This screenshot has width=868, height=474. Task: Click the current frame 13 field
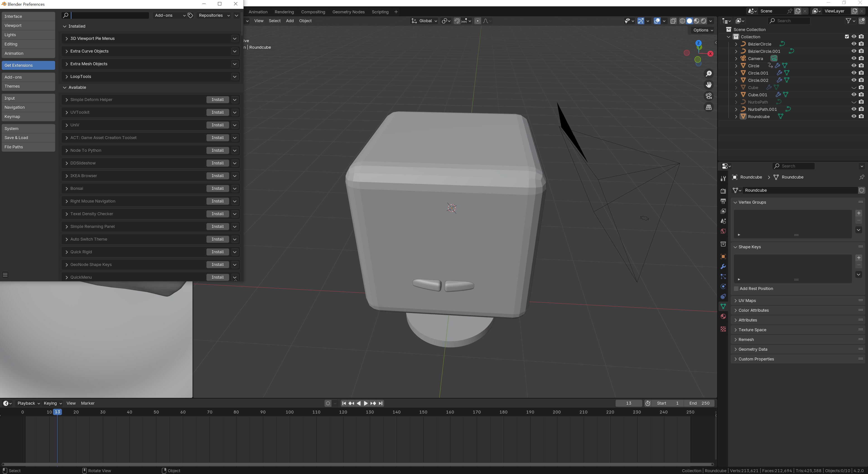[x=629, y=403]
